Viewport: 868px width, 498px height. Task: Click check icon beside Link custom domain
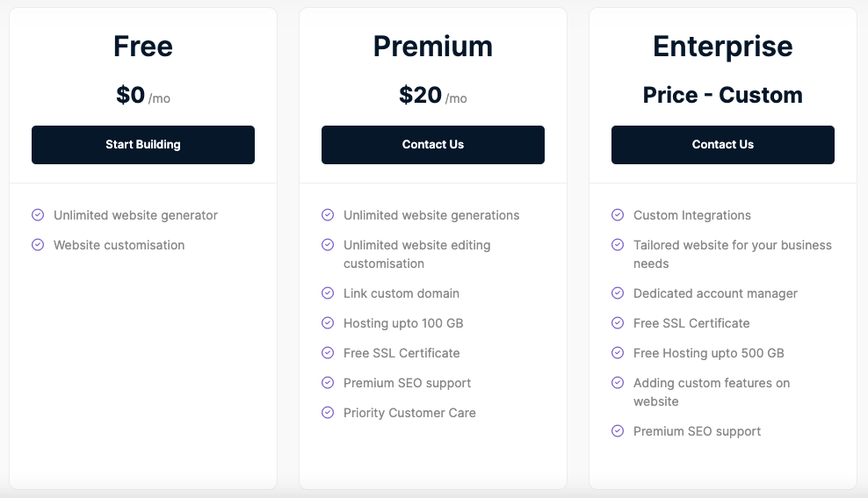point(328,292)
